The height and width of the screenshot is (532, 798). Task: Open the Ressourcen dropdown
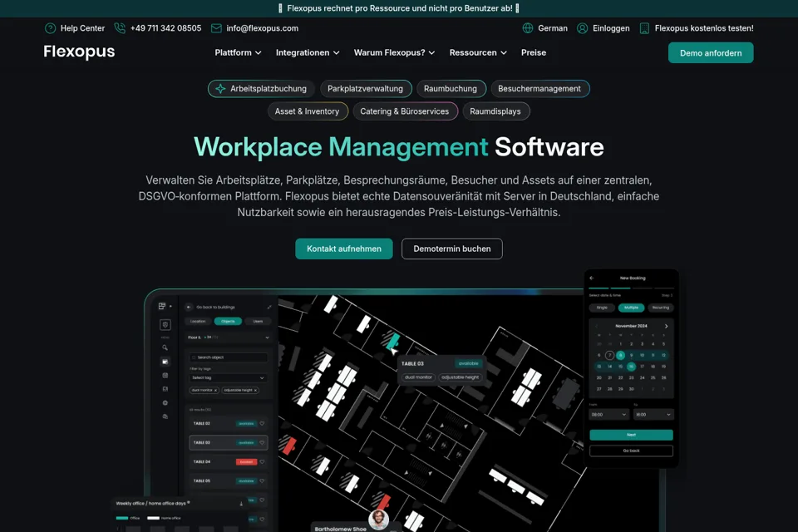click(x=478, y=52)
